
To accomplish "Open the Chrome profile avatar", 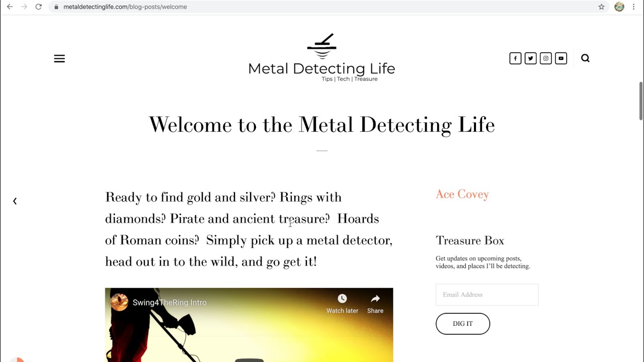I will click(619, 7).
